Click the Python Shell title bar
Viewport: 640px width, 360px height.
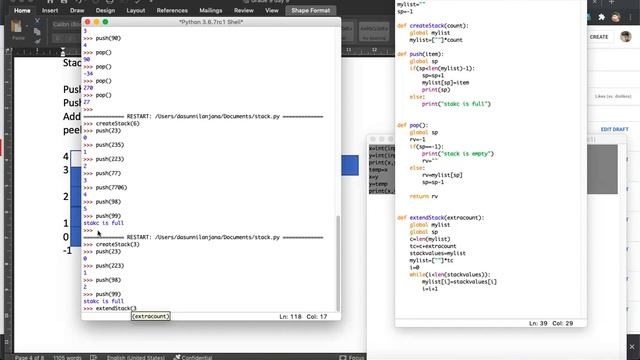click(x=211, y=22)
